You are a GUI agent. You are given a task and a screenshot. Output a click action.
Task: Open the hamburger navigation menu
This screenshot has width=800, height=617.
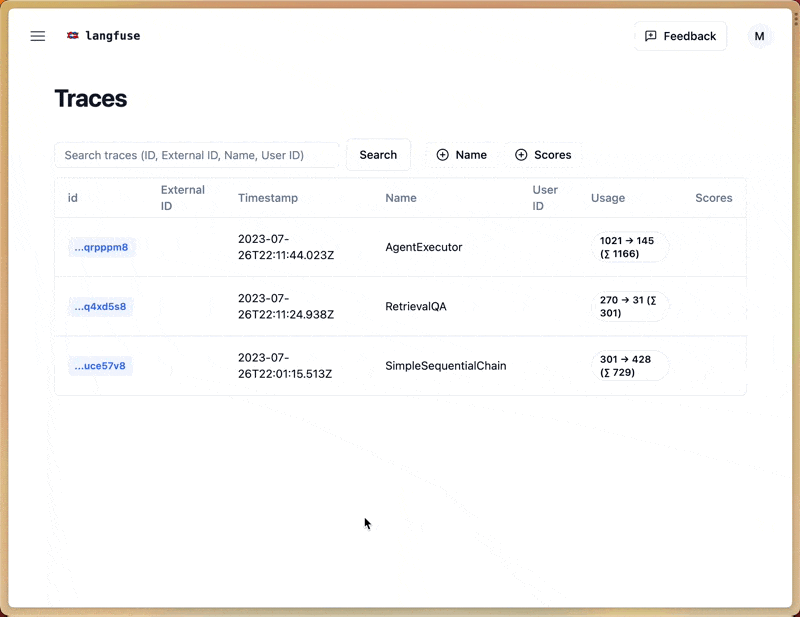coord(38,36)
